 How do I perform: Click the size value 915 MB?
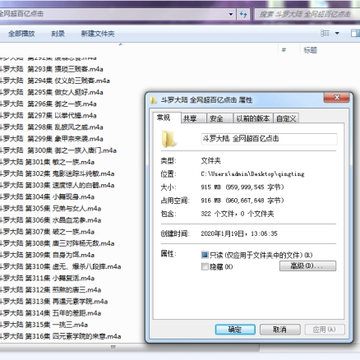tap(242, 187)
